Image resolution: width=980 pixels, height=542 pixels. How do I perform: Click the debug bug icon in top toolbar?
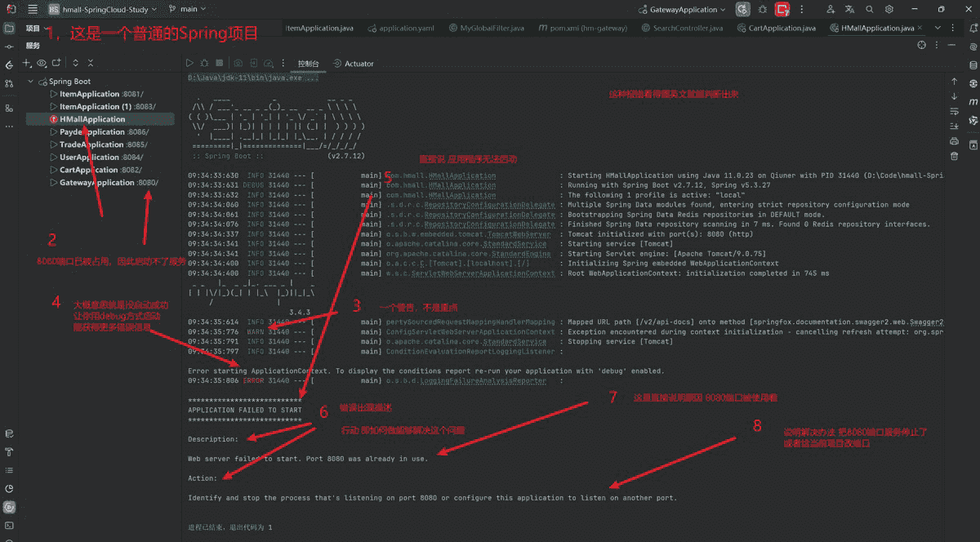tap(763, 10)
